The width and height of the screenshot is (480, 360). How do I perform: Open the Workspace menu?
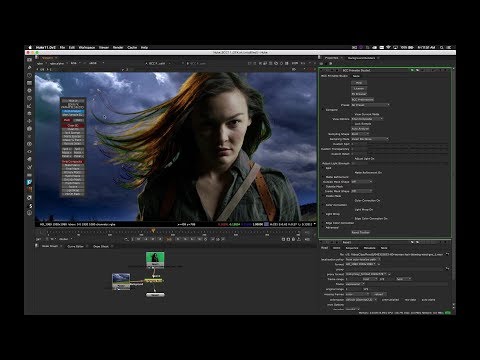pyautogui.click(x=87, y=47)
